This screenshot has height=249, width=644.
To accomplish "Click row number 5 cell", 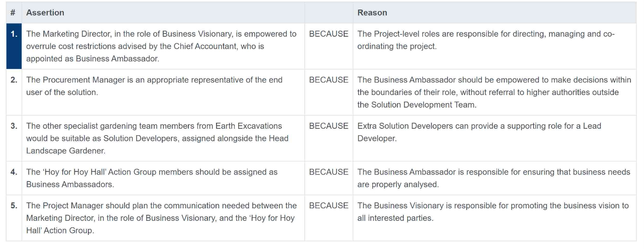I will click(x=14, y=218).
